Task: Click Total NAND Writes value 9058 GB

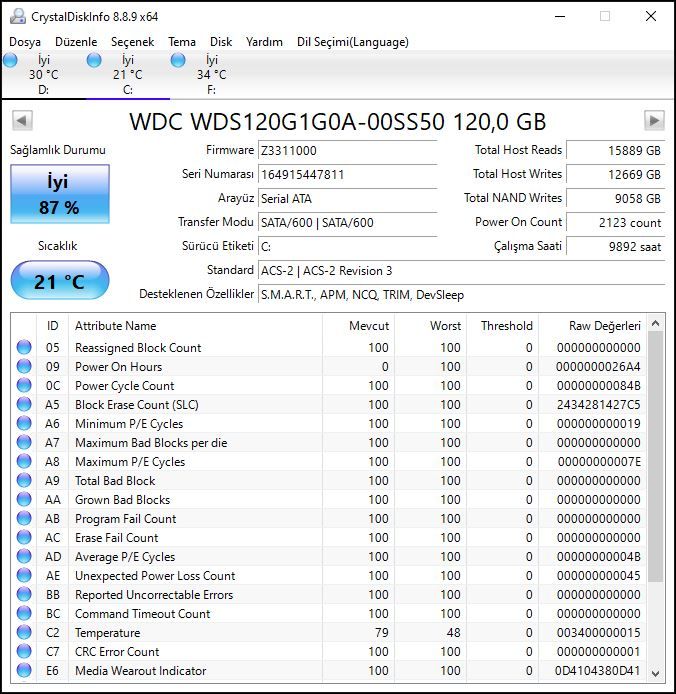Action: [615, 198]
